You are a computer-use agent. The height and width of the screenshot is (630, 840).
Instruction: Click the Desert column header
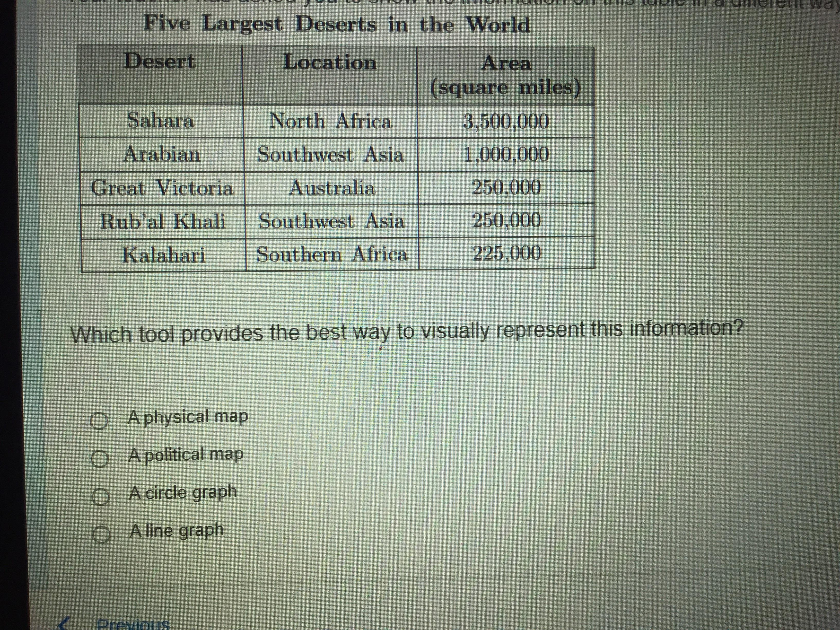[x=160, y=62]
